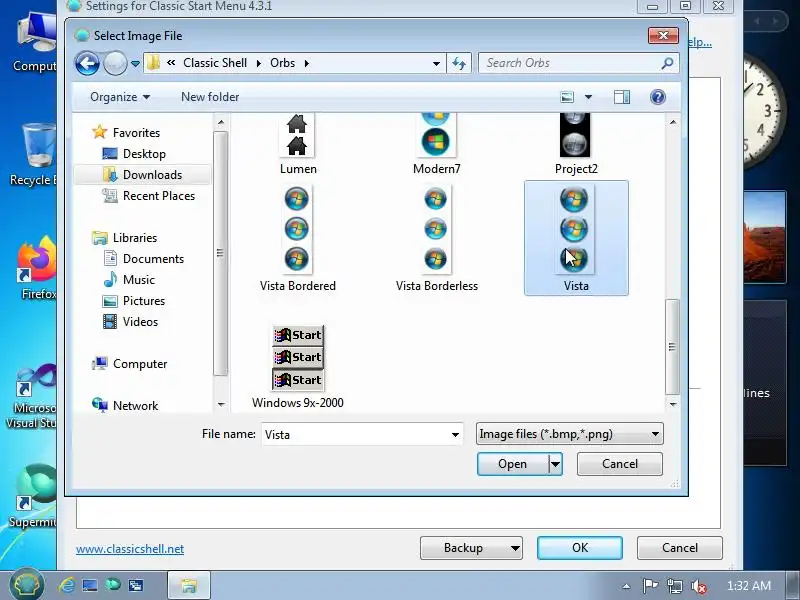
Task: Open the File name dropdown arrow
Action: coord(455,435)
